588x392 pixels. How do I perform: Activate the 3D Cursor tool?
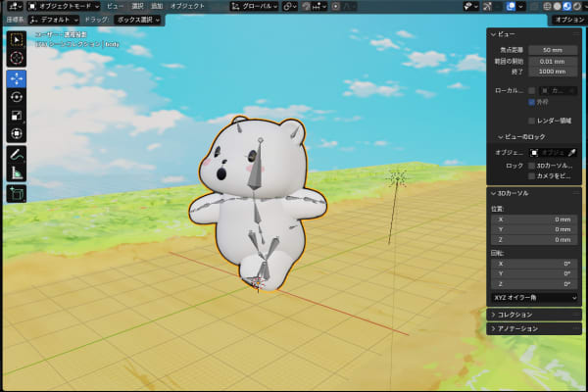coord(17,58)
